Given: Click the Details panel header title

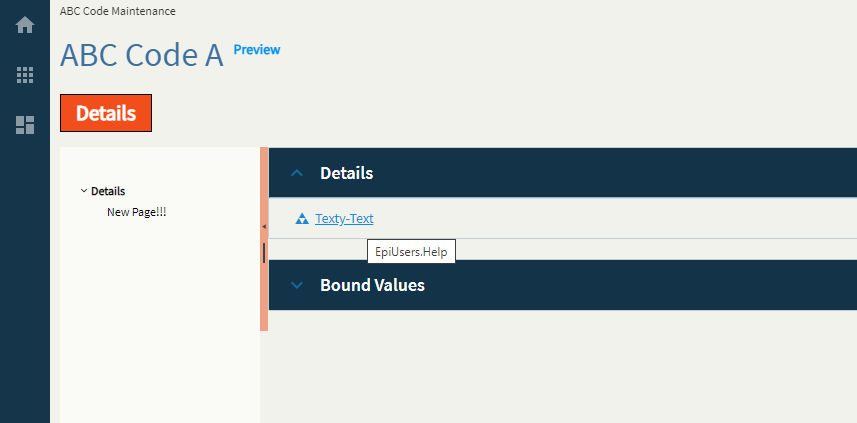Looking at the screenshot, I should (x=347, y=173).
